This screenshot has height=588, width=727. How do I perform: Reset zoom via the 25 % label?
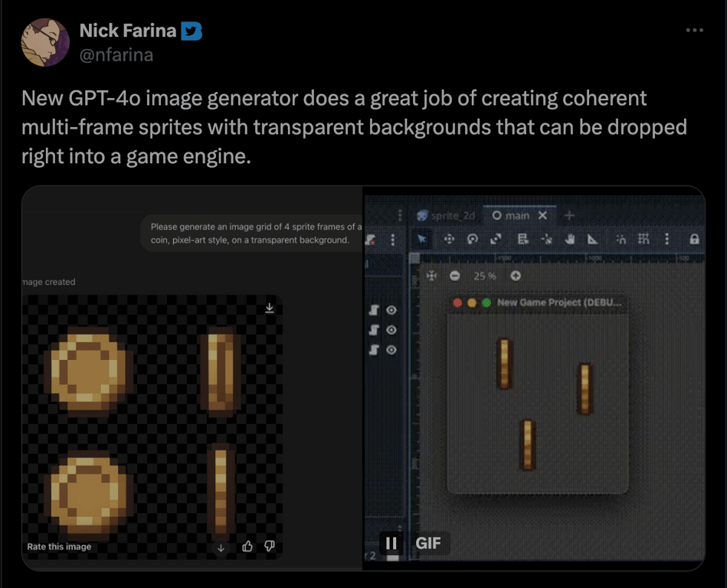(484, 276)
